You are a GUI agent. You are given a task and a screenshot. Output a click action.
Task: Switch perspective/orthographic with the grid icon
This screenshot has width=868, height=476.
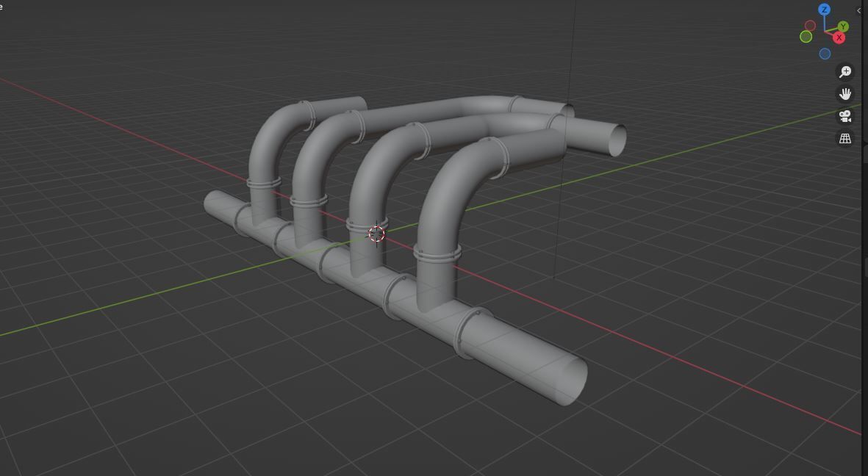[845, 138]
